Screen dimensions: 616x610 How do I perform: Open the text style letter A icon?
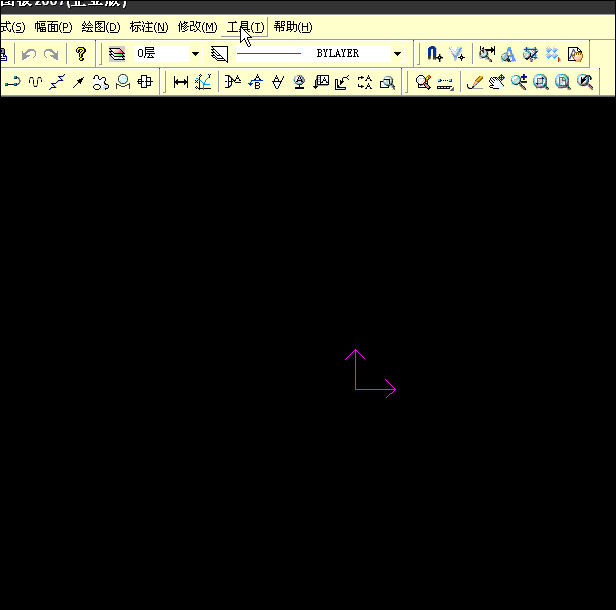point(508,54)
